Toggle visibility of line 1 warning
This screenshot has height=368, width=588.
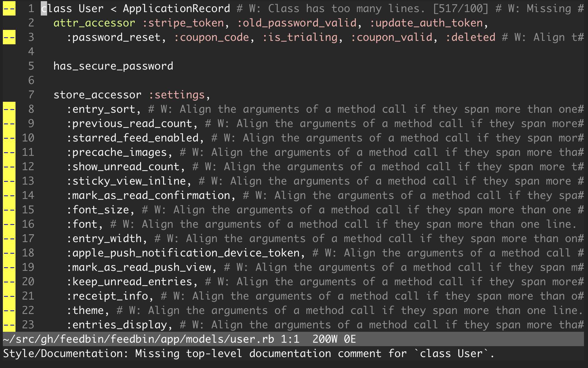coord(9,8)
